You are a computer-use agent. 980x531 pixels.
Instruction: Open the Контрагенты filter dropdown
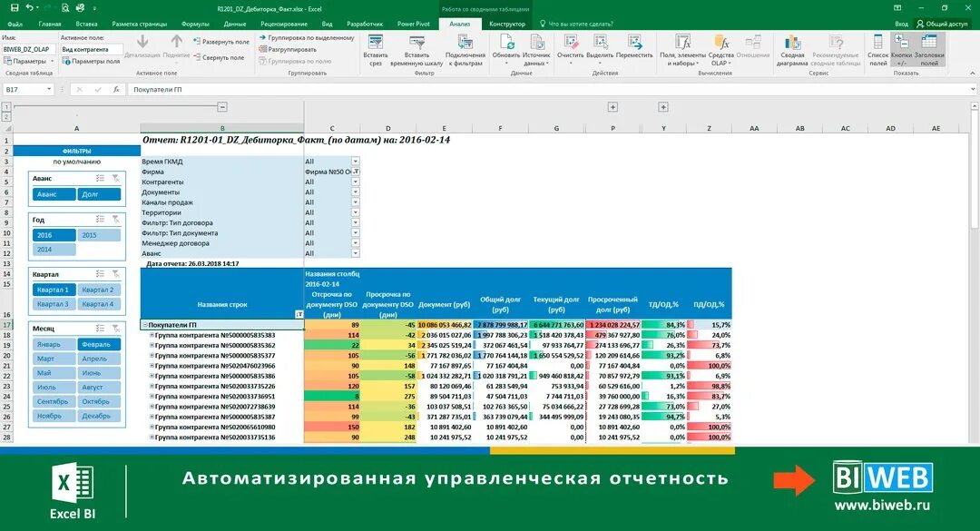click(x=355, y=182)
